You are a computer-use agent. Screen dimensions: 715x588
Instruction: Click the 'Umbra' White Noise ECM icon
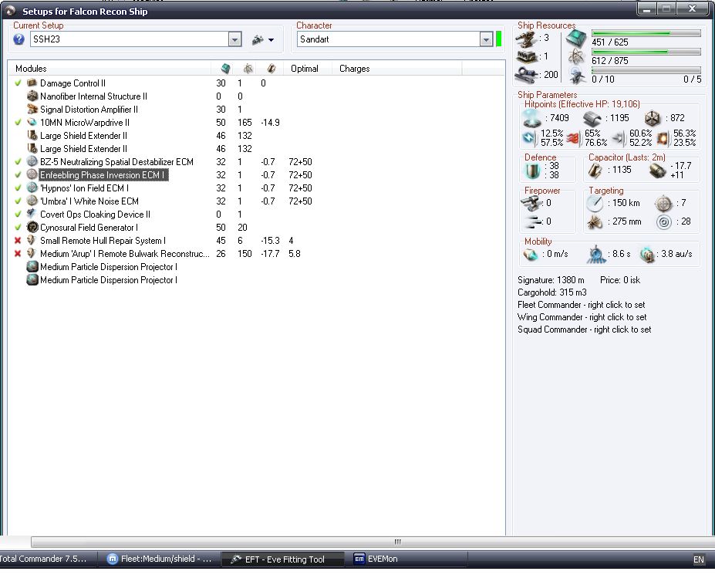(32, 201)
